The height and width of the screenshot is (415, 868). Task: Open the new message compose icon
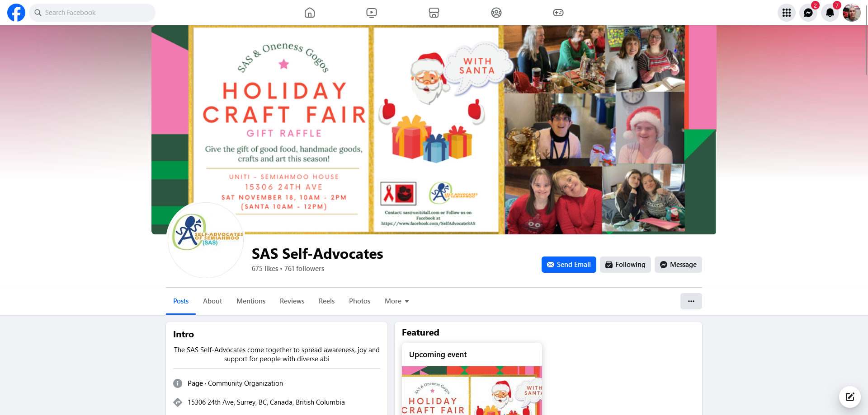point(850,397)
